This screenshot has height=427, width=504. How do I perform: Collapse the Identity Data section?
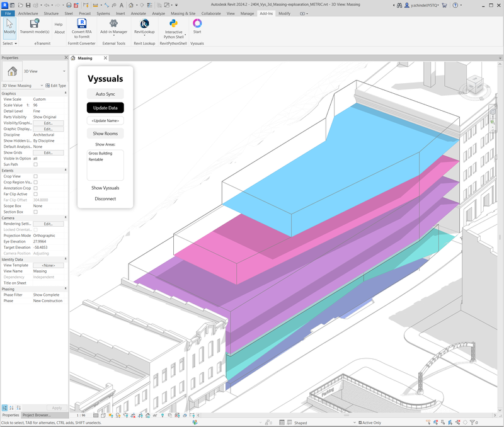tap(66, 259)
